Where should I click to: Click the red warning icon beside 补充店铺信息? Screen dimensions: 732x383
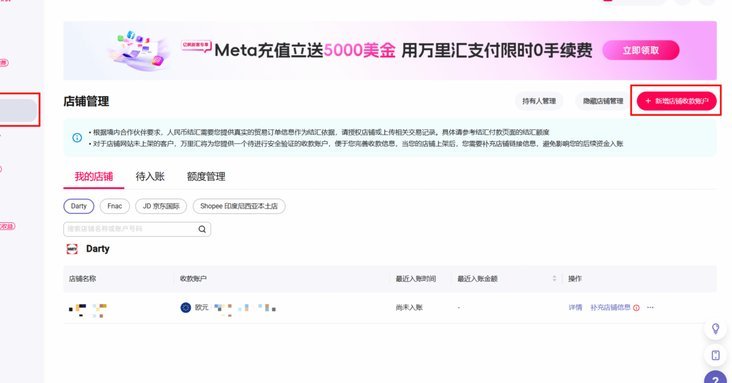coord(636,308)
